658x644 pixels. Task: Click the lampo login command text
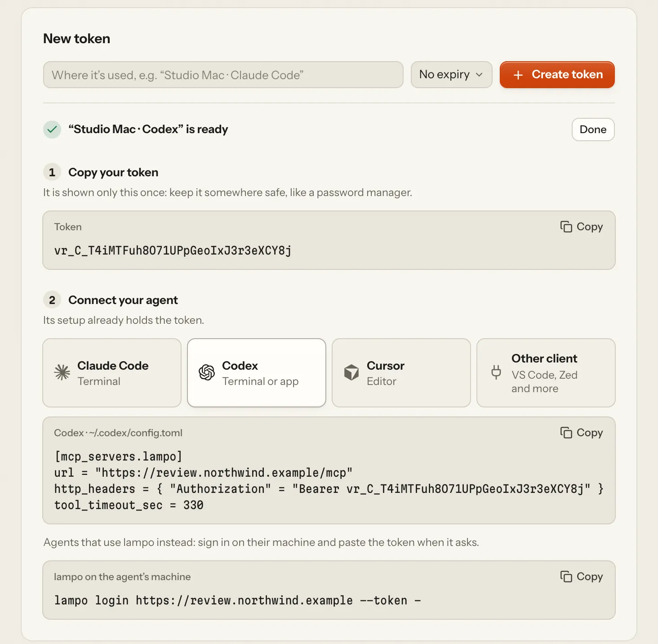point(238,600)
